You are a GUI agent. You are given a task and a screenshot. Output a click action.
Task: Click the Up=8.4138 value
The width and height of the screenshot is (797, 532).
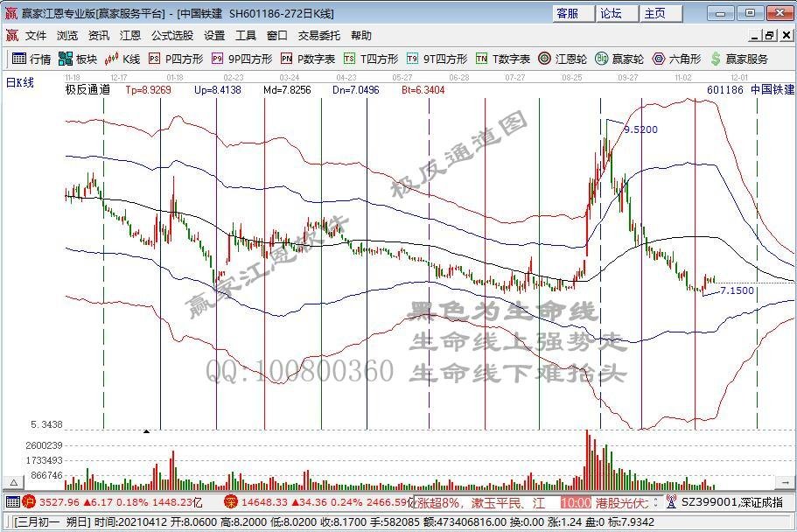point(218,90)
